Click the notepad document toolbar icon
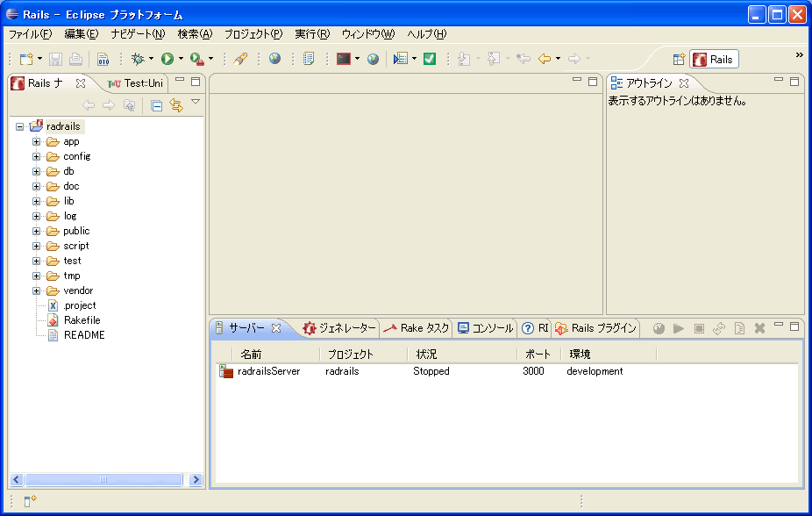The width and height of the screenshot is (812, 516). [309, 59]
